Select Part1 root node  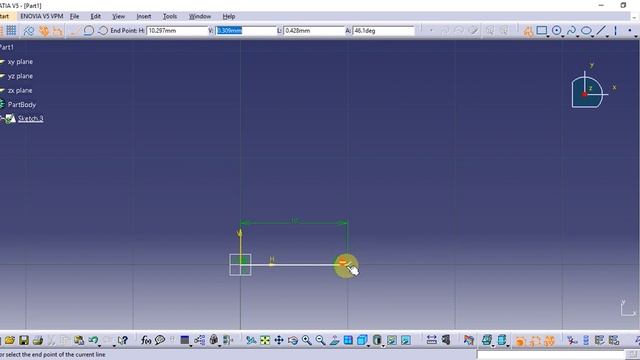[7, 47]
